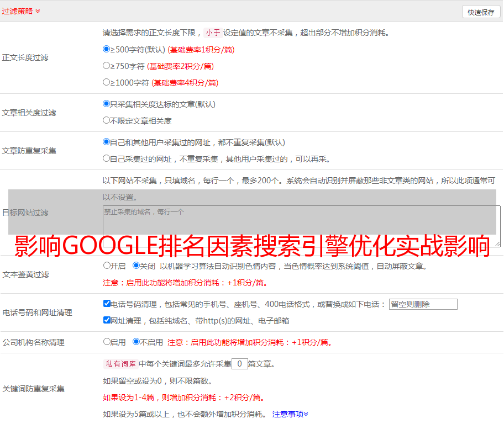The image size is (504, 424).
Task: Click the 公司机构名称清理 row label
Action: click(33, 342)
